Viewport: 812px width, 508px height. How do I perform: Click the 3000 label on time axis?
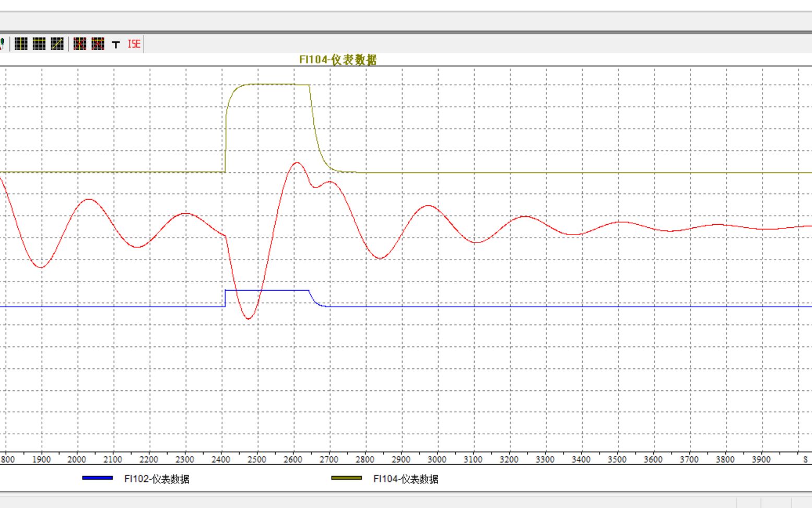(x=437, y=459)
